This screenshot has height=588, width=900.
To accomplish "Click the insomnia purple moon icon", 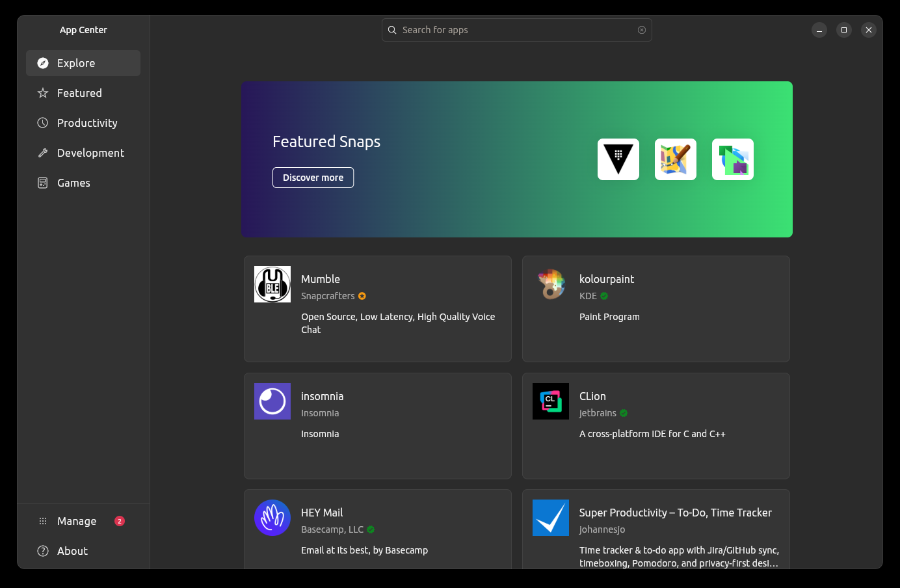I will point(272,401).
